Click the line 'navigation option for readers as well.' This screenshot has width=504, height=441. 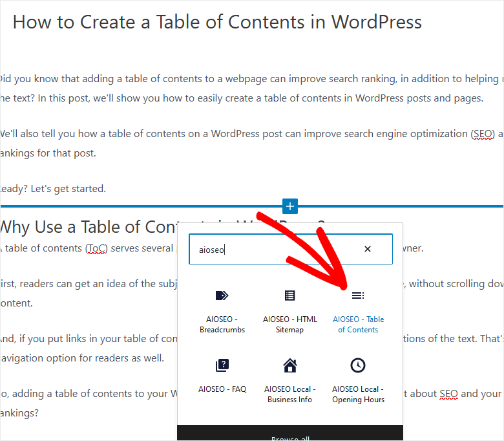(82, 358)
